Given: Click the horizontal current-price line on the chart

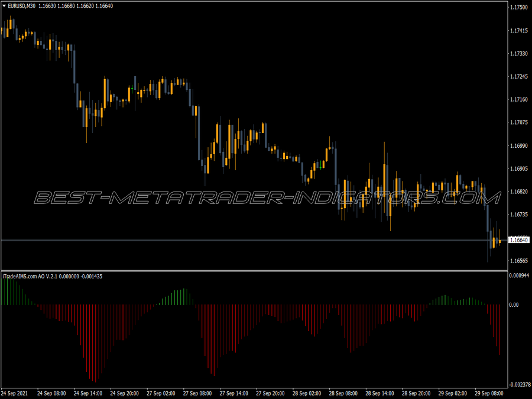Looking at the screenshot, I should point(254,240).
